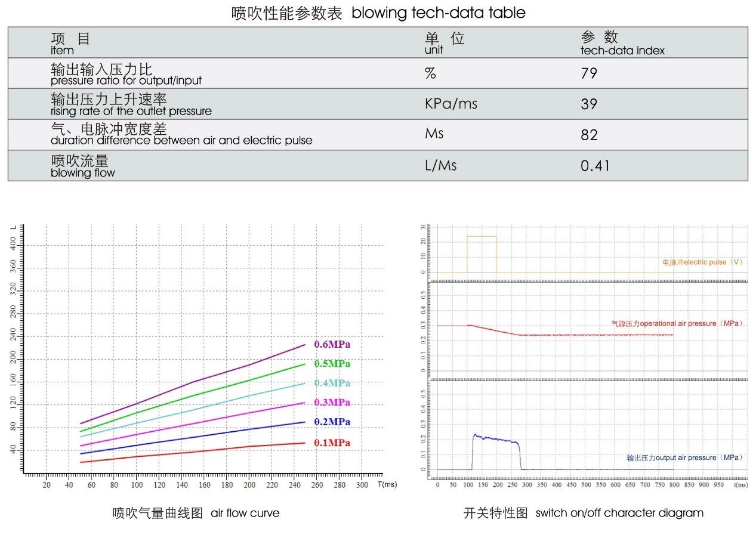Click the L/Ms unit cell
This screenshot has width=756, height=535.
pyautogui.click(x=440, y=165)
